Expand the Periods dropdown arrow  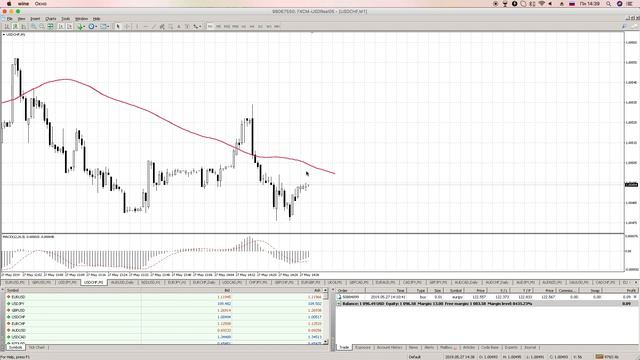pos(96,27)
